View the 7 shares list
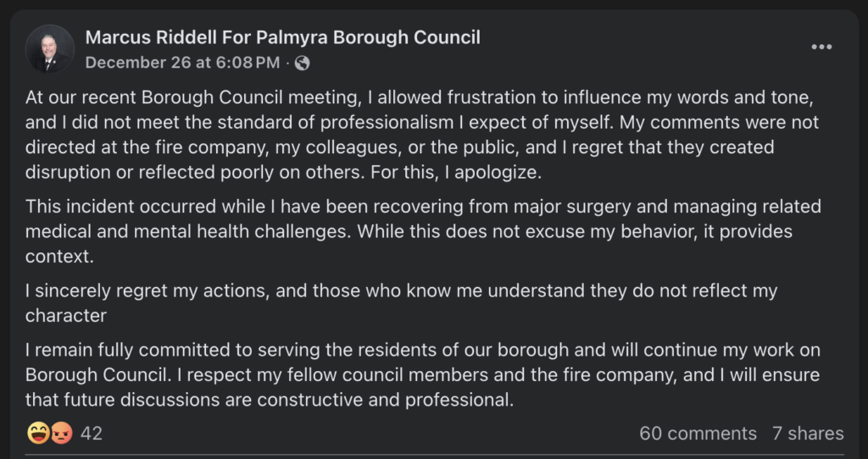The height and width of the screenshot is (459, 868). pyautogui.click(x=808, y=434)
